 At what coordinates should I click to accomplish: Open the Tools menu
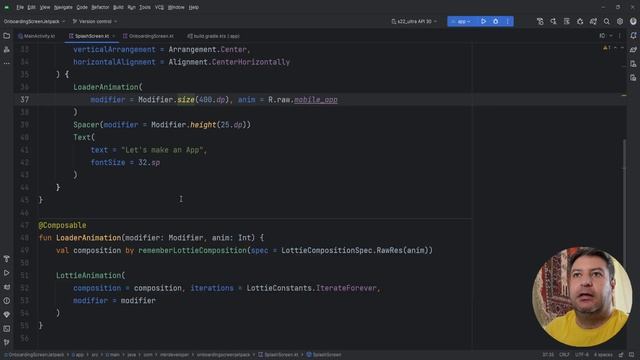[x=145, y=7]
